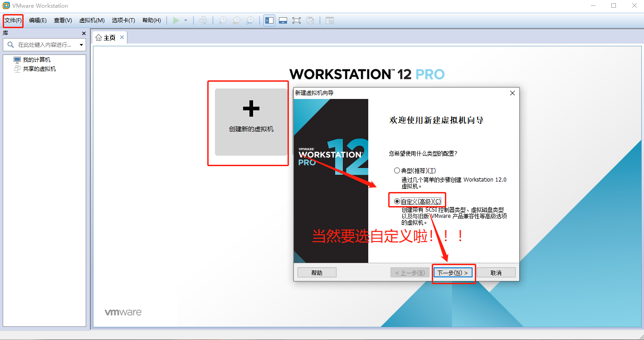This screenshot has height=340, width=644.
Task: Select the 典型(推荐)(T) radio option
Action: (x=415, y=171)
